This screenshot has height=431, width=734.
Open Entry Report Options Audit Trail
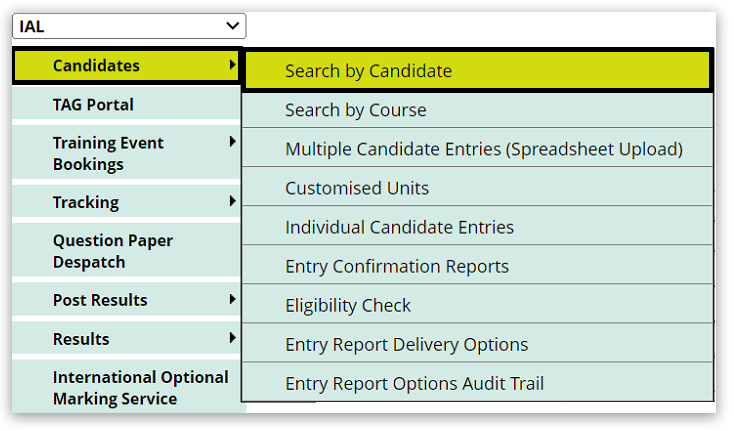(414, 383)
